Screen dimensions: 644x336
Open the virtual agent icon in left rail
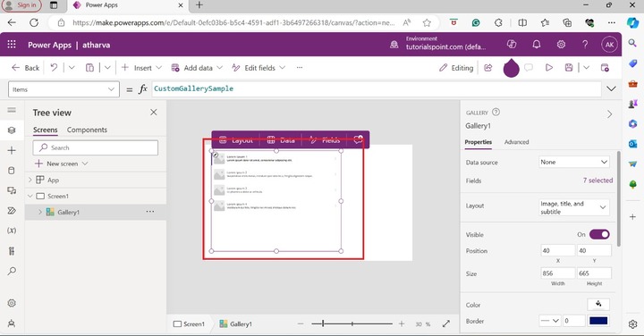12,323
